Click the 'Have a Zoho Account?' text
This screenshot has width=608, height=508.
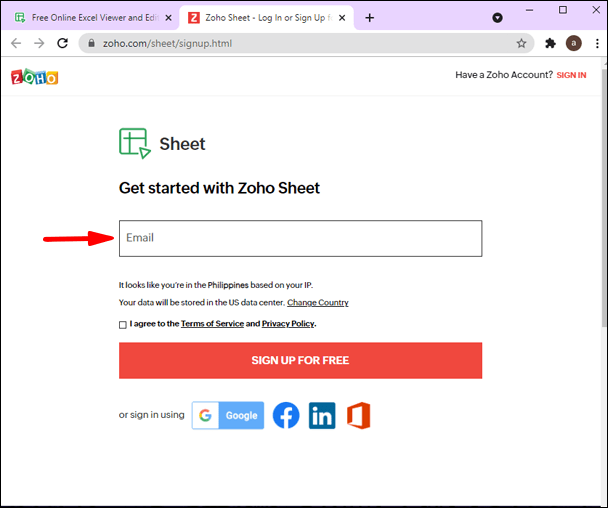504,75
